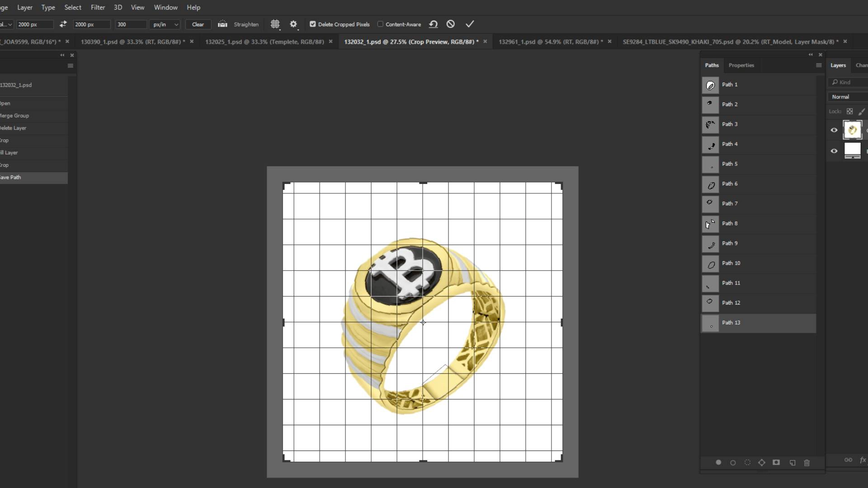Open the Help menu
The width and height of the screenshot is (868, 488).
pyautogui.click(x=193, y=7)
